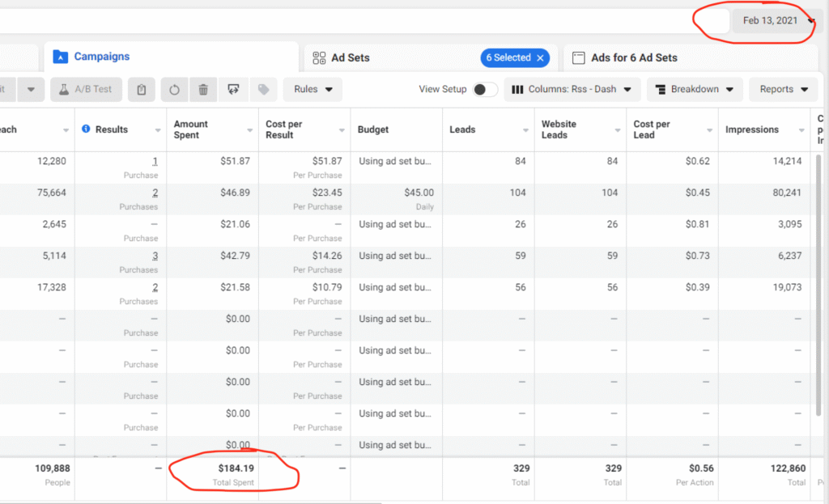Open Impressions column sort arrow
Screen dimensions: 829x504
[x=801, y=130]
